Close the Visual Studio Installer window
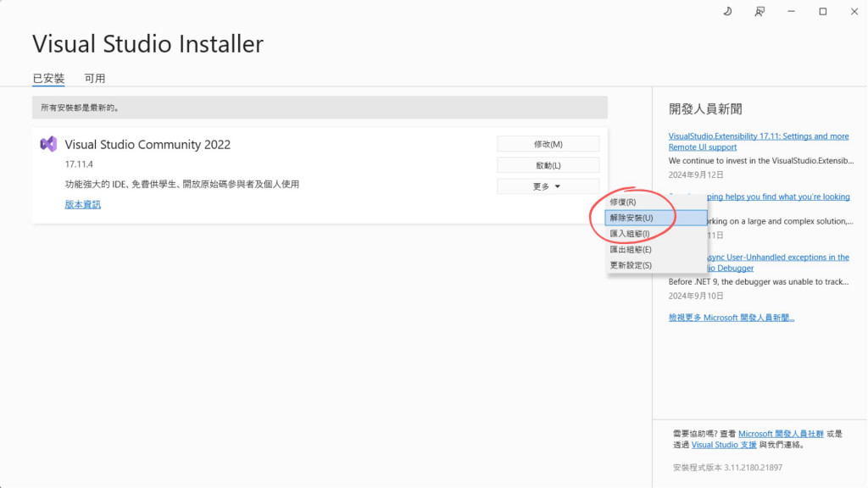Screen dimensions: 868x488 click(854, 11)
